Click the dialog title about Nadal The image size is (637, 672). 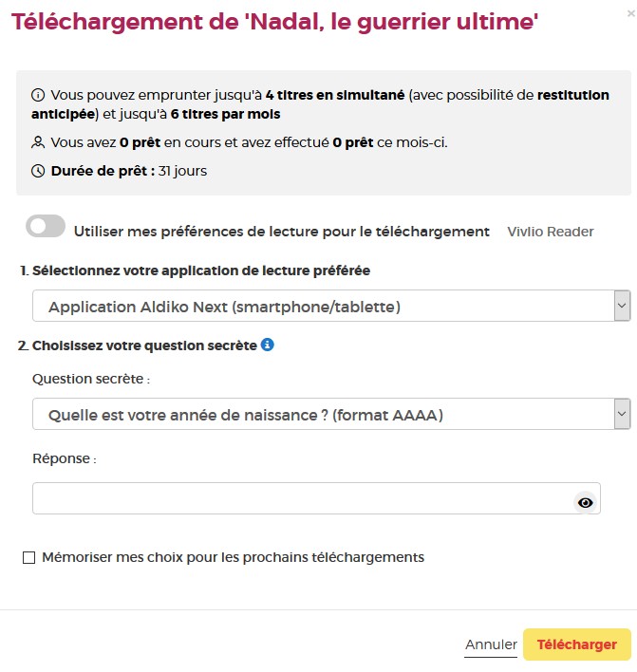pyautogui.click(x=275, y=22)
